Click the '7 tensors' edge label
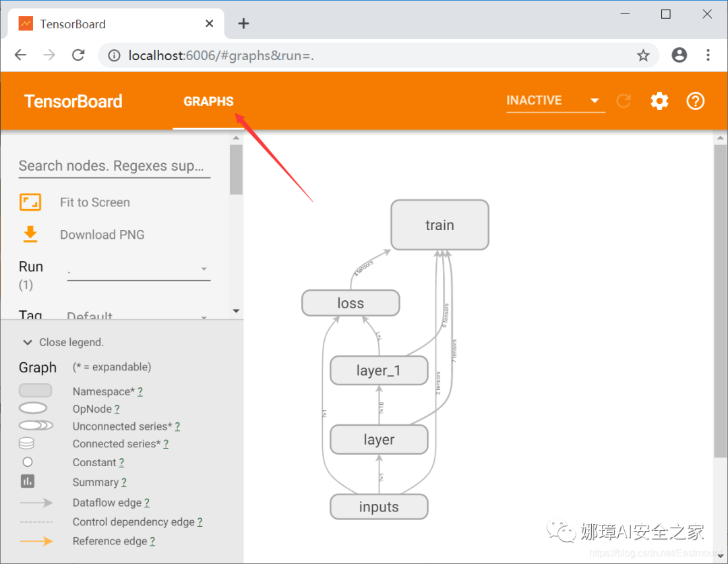Image resolution: width=728 pixels, height=564 pixels. pos(454,351)
